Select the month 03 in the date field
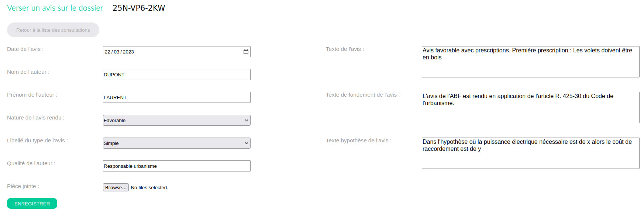 coord(117,52)
